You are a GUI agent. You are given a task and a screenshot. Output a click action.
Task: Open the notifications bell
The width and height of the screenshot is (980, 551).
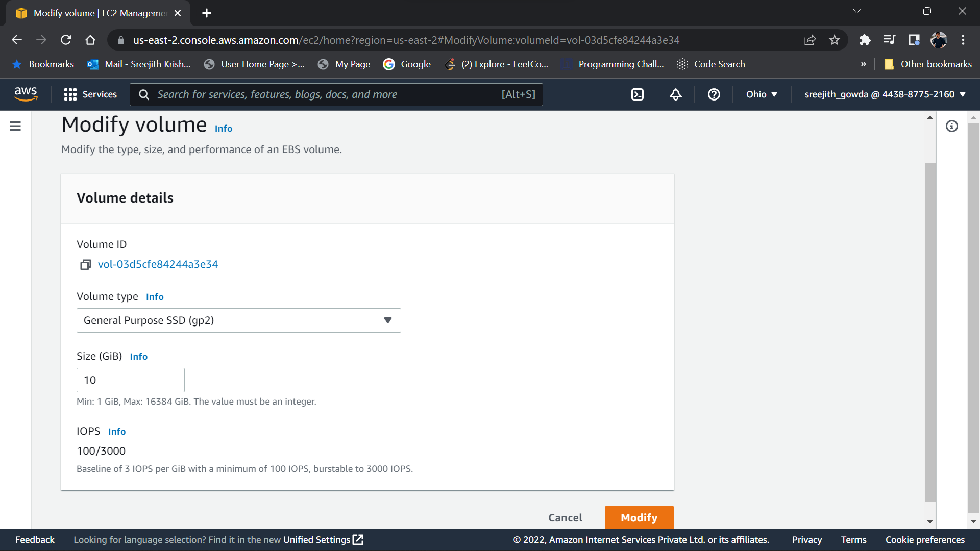tap(675, 94)
